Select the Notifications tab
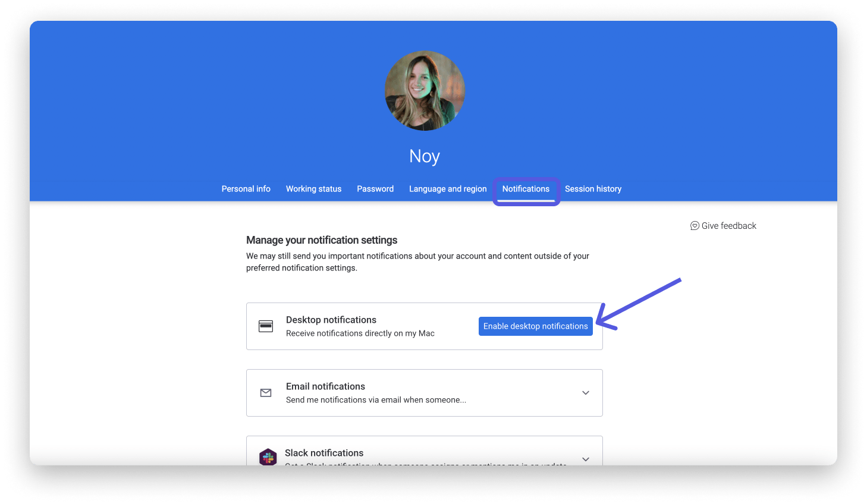The height and width of the screenshot is (504, 867). coord(526,188)
